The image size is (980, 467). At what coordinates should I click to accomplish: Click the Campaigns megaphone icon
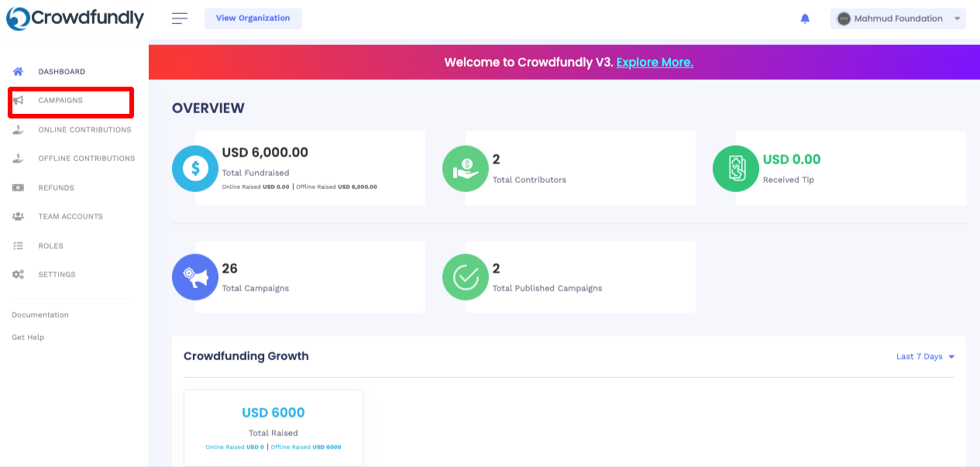click(x=18, y=101)
